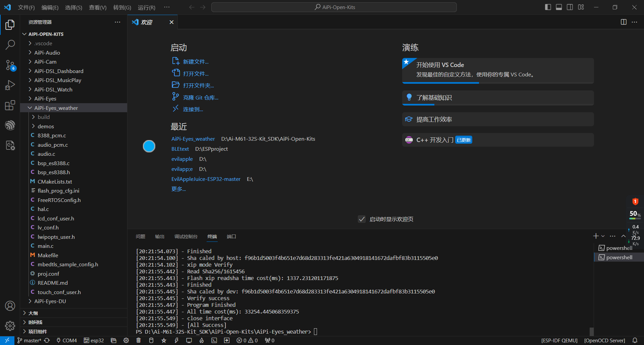The width and height of the screenshot is (644, 345).
Task: Open Source Control view with badge 6
Action: (10, 65)
